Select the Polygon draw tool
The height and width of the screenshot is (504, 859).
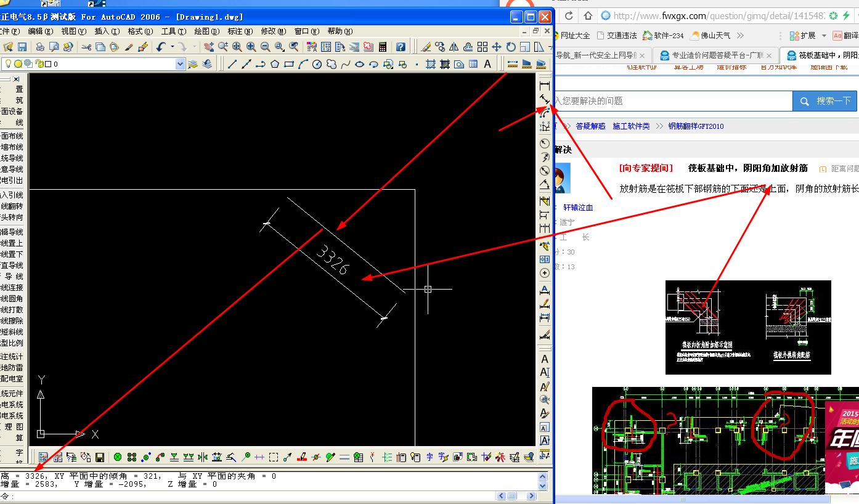(x=275, y=63)
